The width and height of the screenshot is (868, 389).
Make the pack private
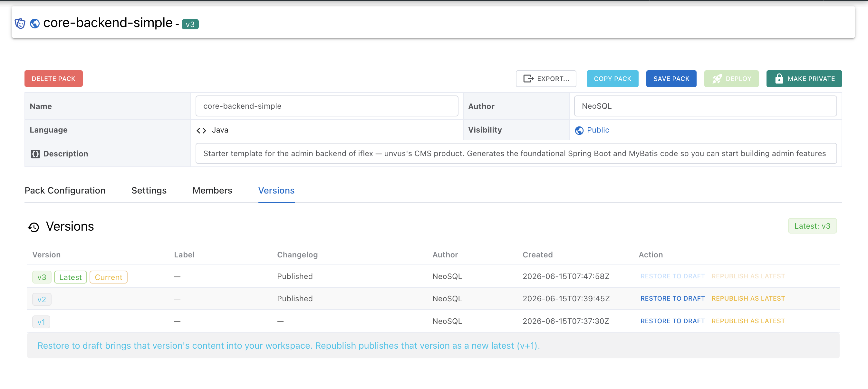pos(804,79)
